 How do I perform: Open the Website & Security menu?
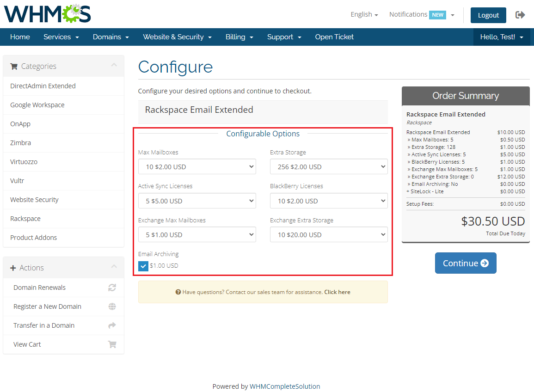pos(178,37)
